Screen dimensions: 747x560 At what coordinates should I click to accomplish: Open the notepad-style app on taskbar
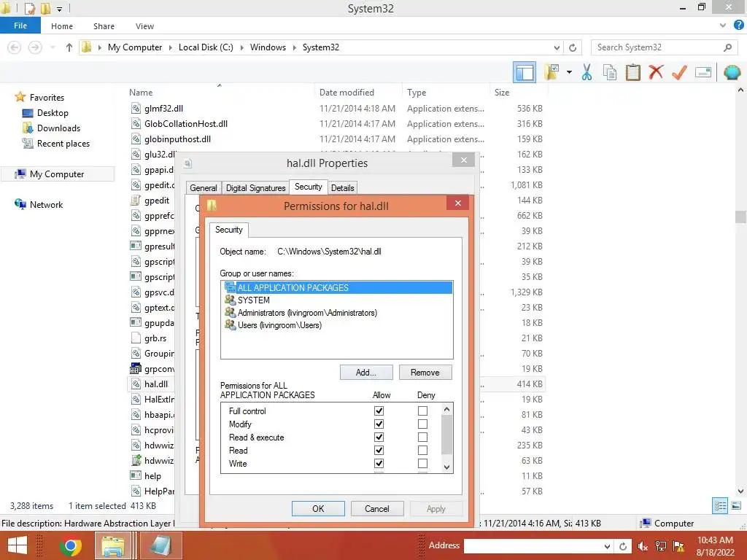(160, 545)
